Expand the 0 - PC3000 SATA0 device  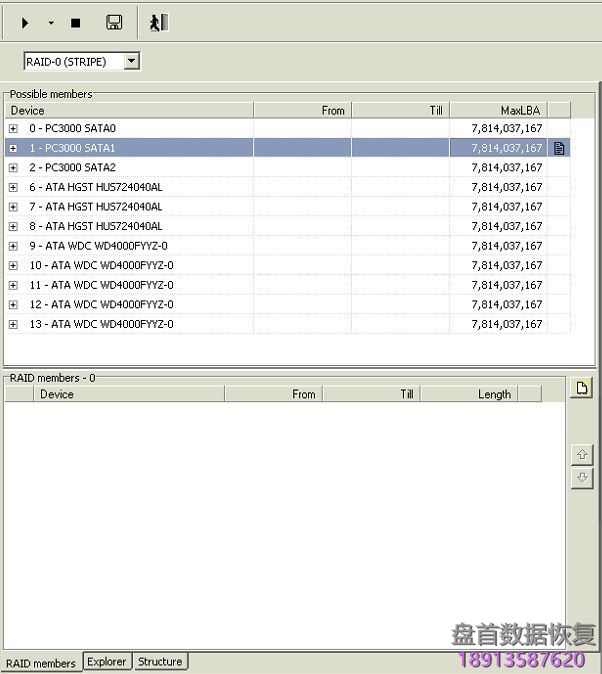pyautogui.click(x=13, y=129)
